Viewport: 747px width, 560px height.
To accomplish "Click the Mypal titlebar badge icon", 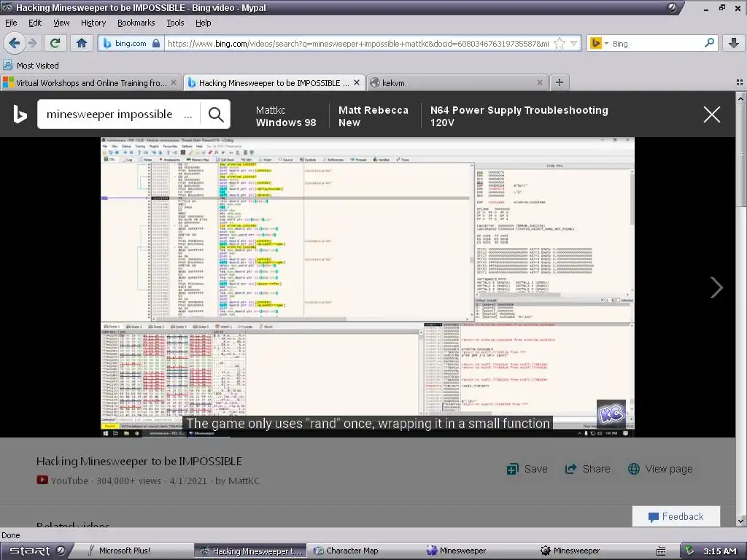I will (672, 7).
